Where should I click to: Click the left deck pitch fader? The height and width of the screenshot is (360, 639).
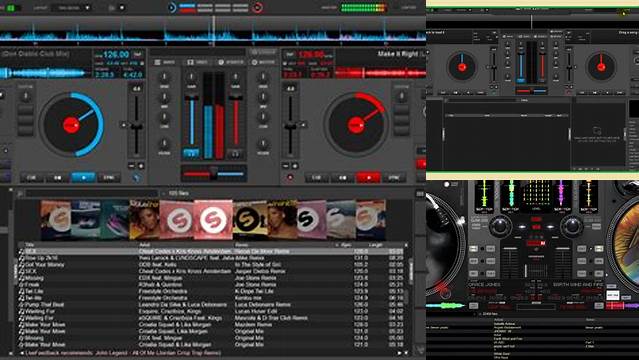coord(136,126)
